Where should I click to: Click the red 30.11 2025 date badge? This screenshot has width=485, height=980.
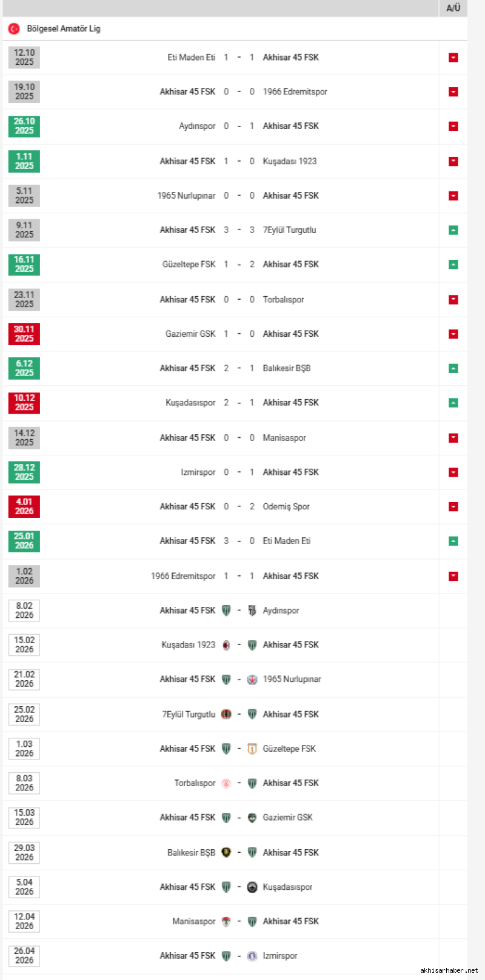point(24,334)
